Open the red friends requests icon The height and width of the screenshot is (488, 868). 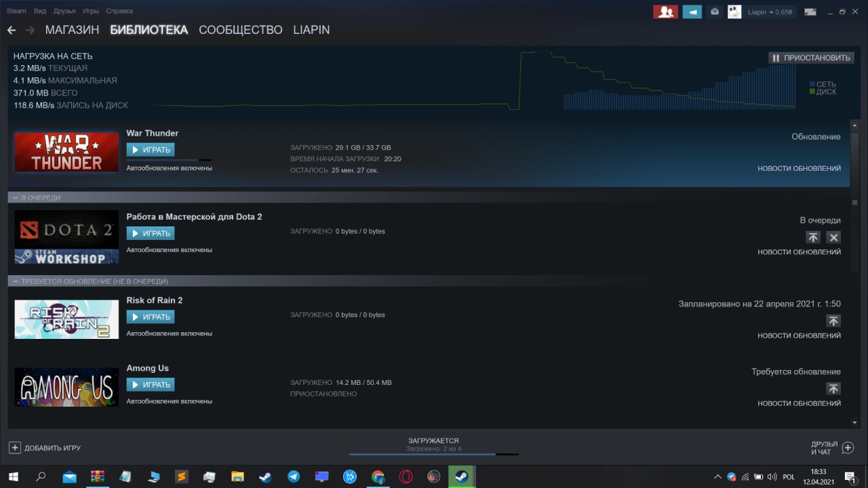pyautogui.click(x=665, y=12)
